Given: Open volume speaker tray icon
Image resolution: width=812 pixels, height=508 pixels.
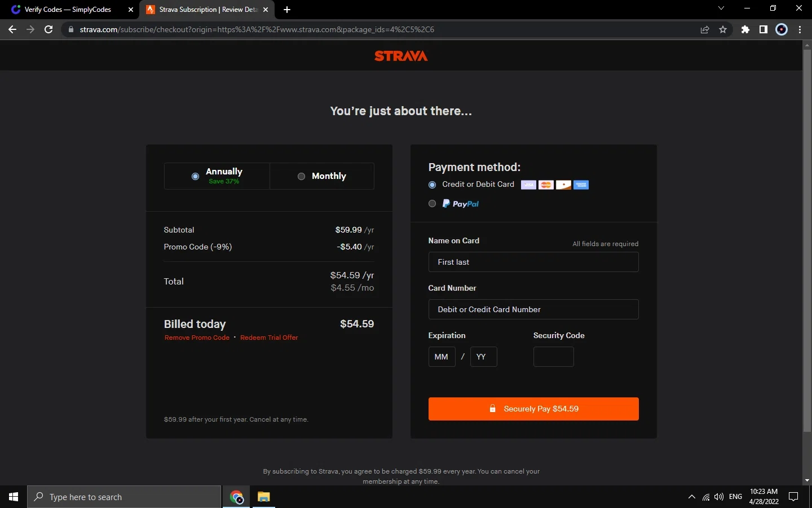Looking at the screenshot, I should click(x=719, y=497).
